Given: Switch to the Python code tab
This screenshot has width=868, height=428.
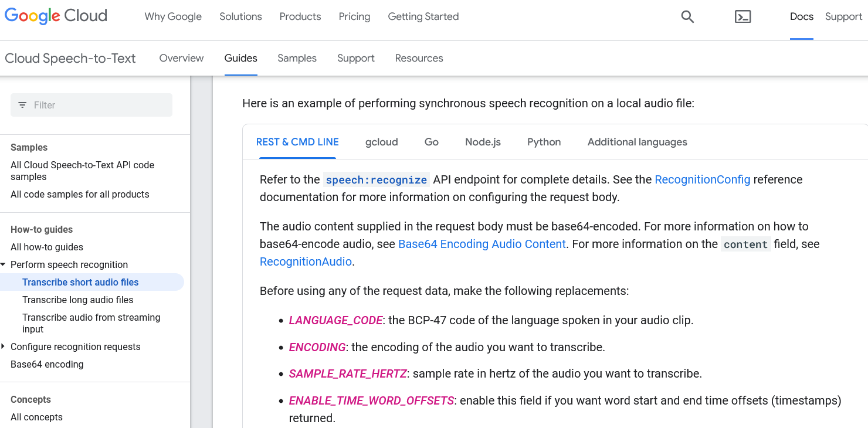Looking at the screenshot, I should (544, 142).
